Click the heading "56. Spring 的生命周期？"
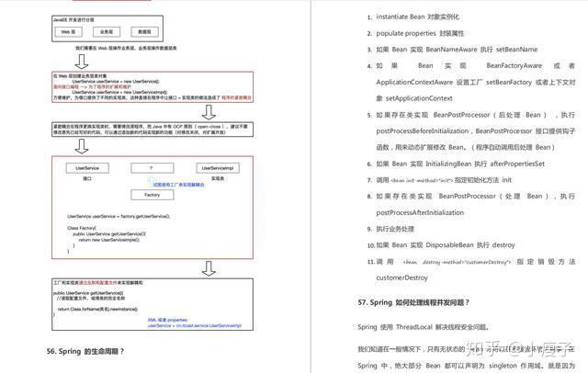 click(85, 351)
